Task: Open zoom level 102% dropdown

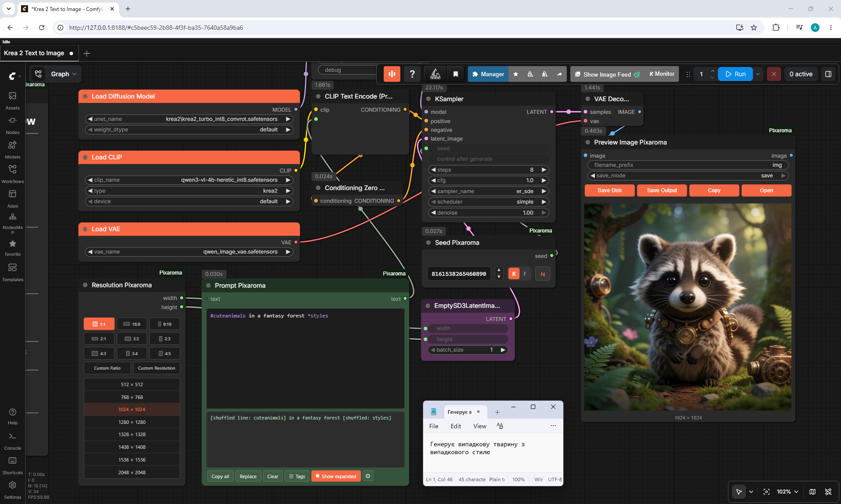Action: click(x=787, y=492)
